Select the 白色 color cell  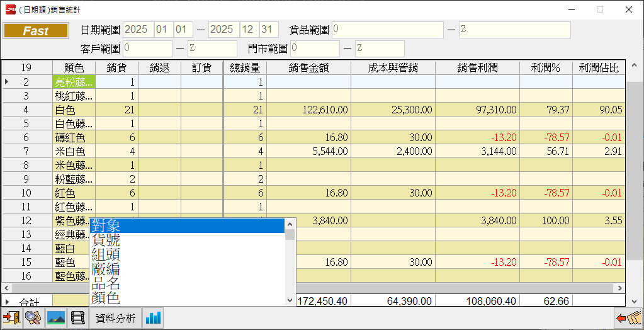[74, 110]
